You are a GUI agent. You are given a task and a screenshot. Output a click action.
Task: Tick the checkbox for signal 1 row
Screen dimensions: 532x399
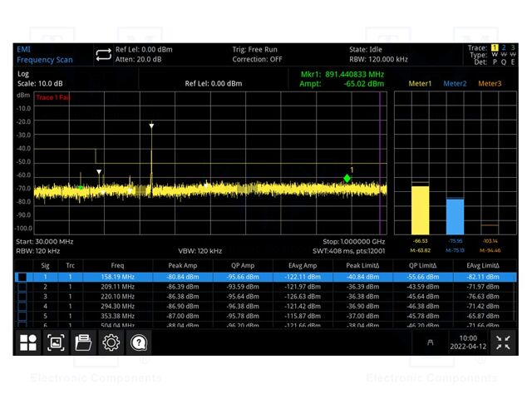pos(22,277)
